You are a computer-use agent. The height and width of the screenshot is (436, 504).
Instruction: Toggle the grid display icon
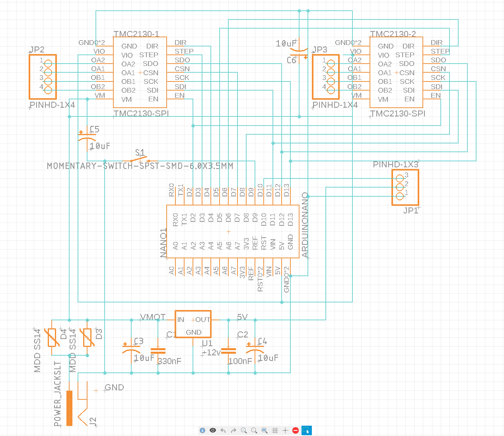coord(275,430)
